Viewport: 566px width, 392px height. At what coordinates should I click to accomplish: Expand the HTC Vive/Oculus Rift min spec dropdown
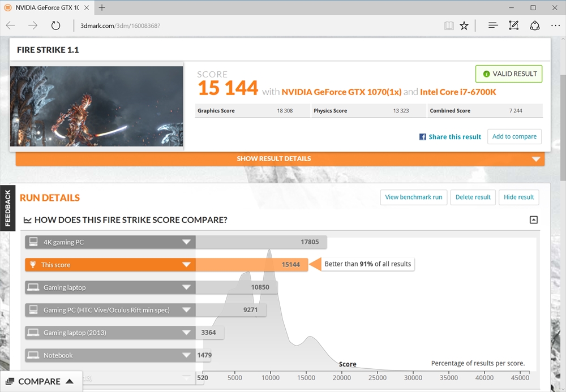click(186, 310)
